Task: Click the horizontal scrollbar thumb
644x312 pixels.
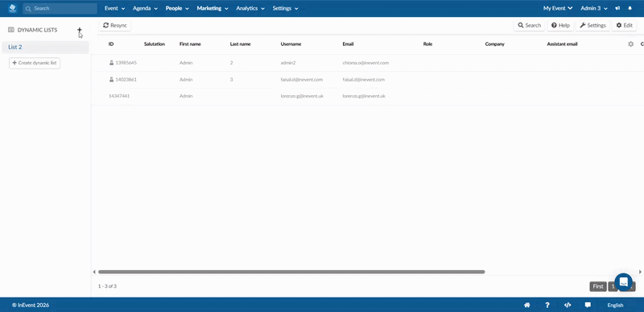Action: pos(291,272)
